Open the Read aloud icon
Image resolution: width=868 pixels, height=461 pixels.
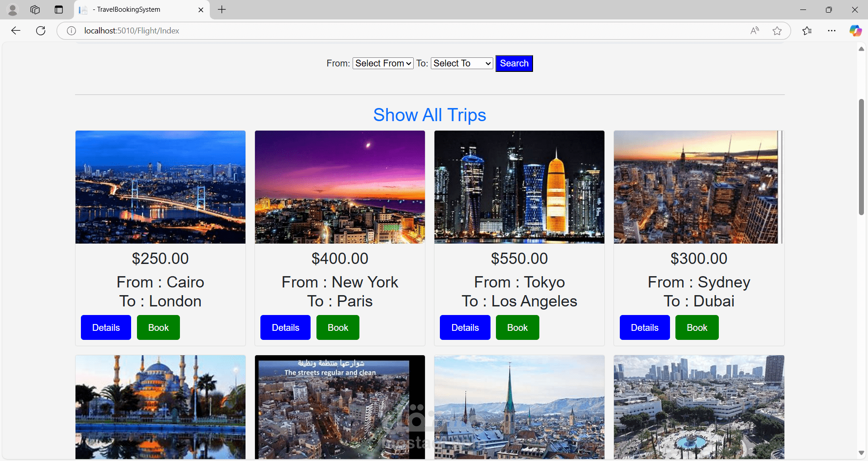click(x=755, y=31)
